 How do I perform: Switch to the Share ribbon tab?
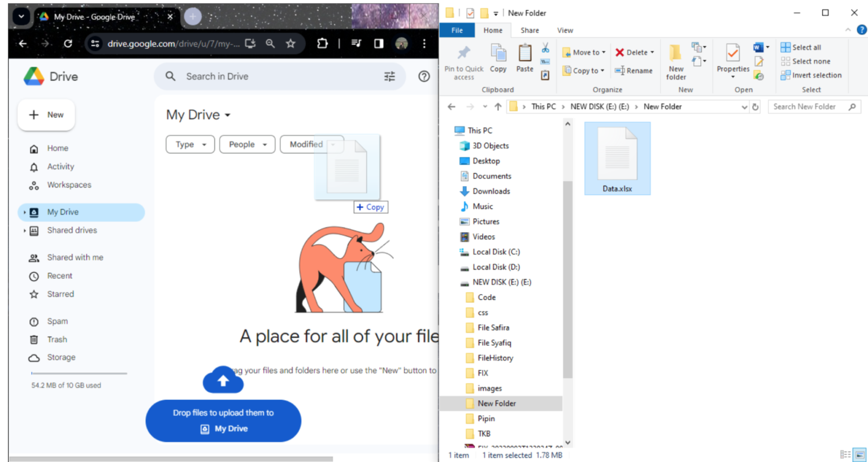point(530,30)
